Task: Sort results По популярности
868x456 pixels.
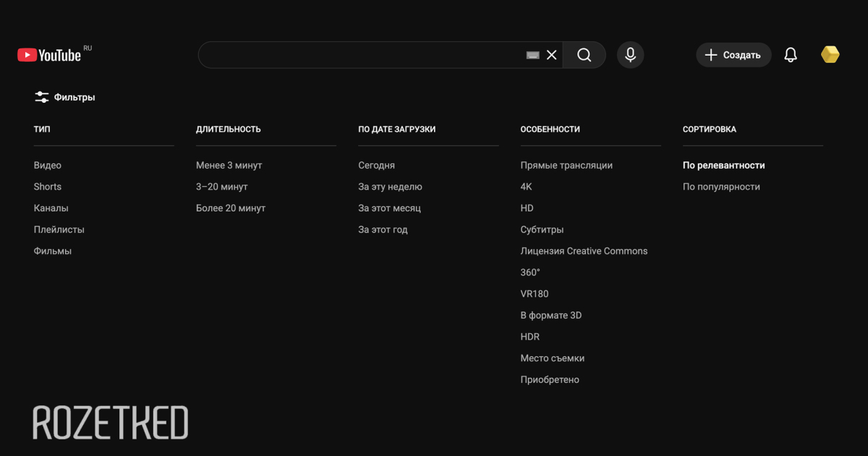Action: click(x=721, y=187)
